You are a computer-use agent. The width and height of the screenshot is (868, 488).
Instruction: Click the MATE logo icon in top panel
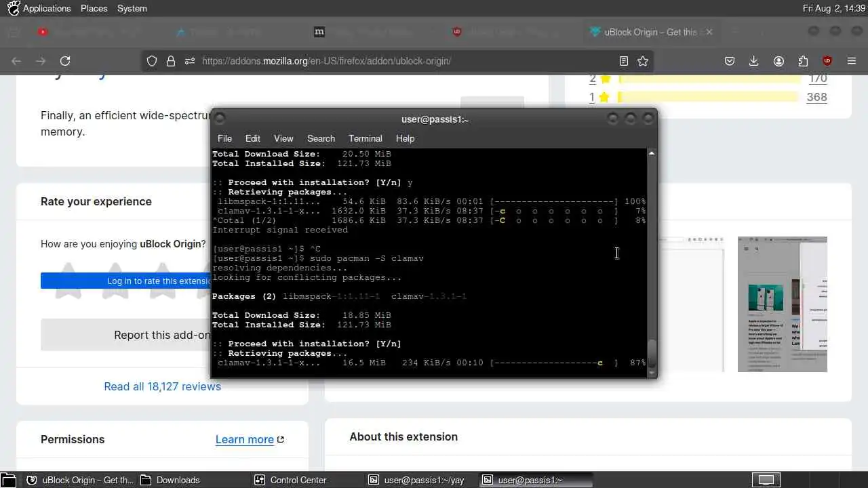(13, 8)
